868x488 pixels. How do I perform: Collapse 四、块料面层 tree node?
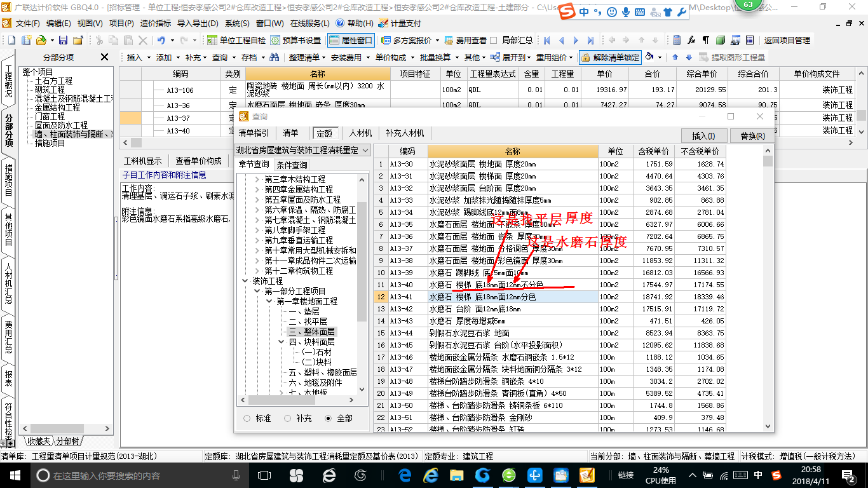280,342
